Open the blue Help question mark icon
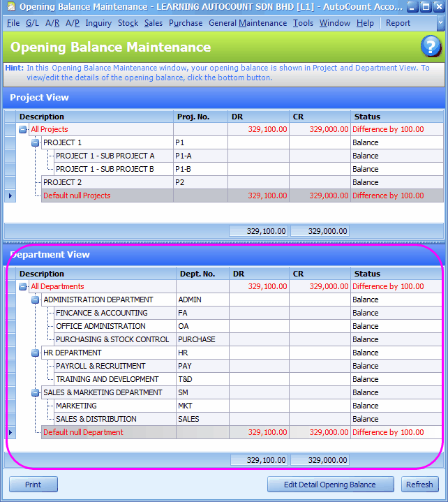 [431, 46]
